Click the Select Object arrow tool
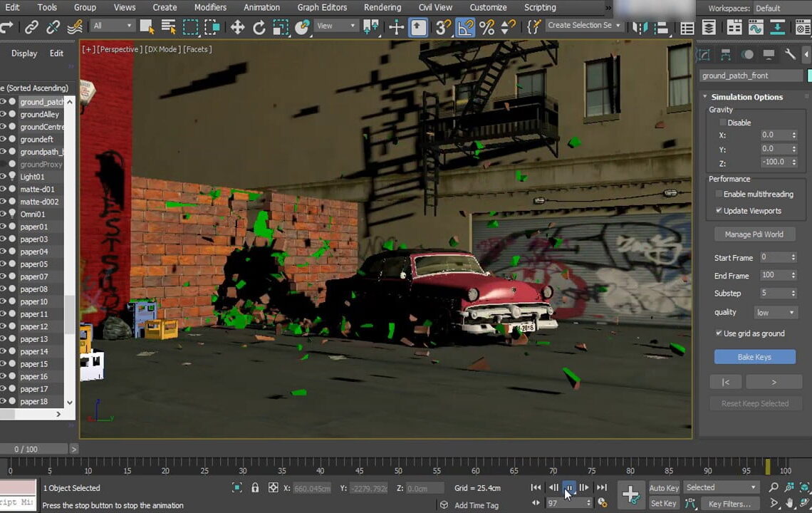The height and width of the screenshot is (513, 812). [x=146, y=26]
